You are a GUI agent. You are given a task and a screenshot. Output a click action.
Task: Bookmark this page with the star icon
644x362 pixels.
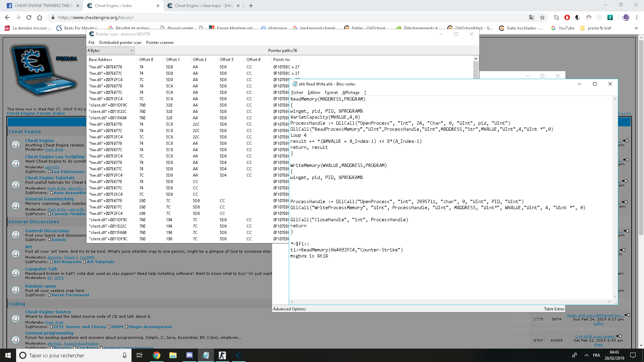[x=542, y=17]
